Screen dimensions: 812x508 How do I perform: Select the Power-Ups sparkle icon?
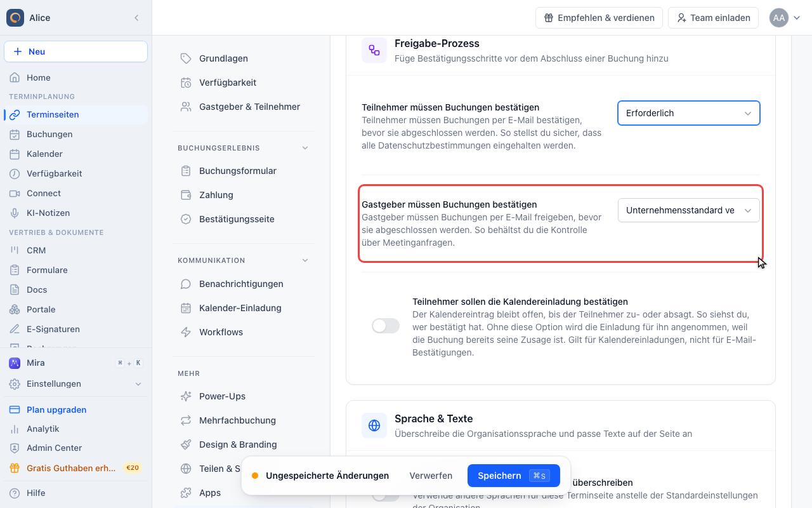(x=186, y=396)
